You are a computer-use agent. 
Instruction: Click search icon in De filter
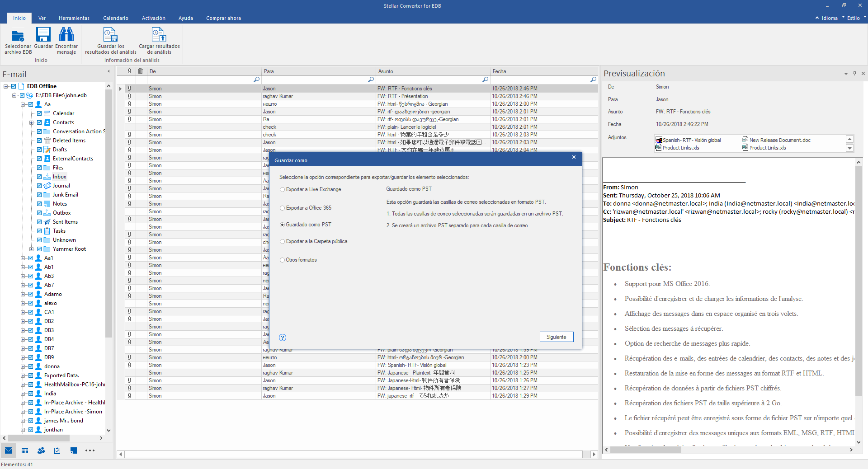(256, 80)
